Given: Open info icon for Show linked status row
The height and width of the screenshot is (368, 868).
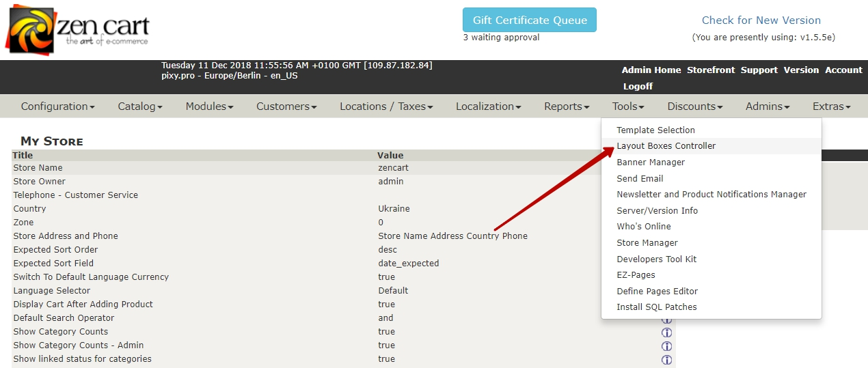Looking at the screenshot, I should [666, 360].
